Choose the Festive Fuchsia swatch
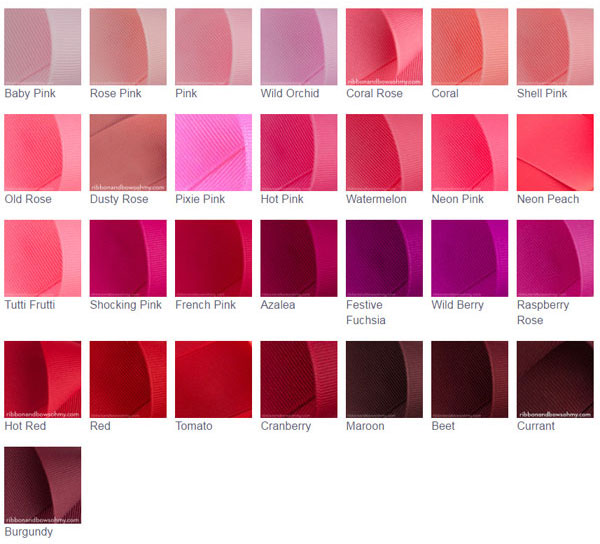This screenshot has height=544, width=600. 384,258
